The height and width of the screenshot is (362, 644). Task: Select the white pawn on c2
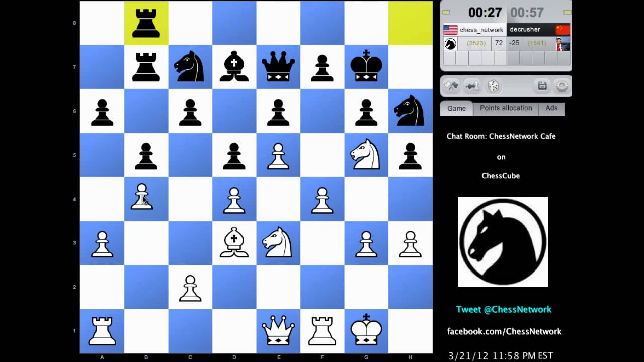(x=190, y=289)
